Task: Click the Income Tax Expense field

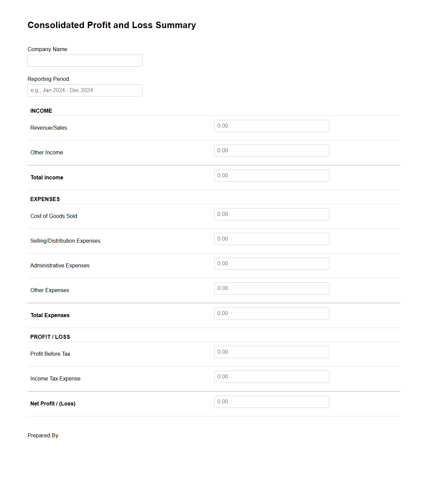Action: (271, 376)
